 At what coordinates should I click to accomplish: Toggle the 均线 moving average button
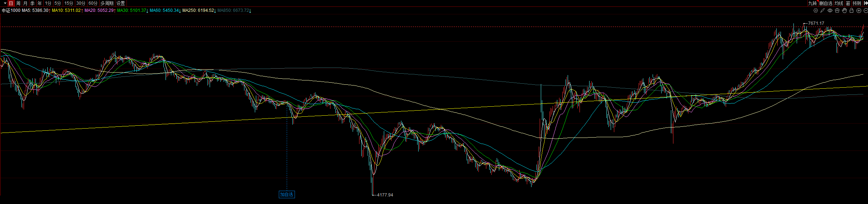[x=839, y=3]
